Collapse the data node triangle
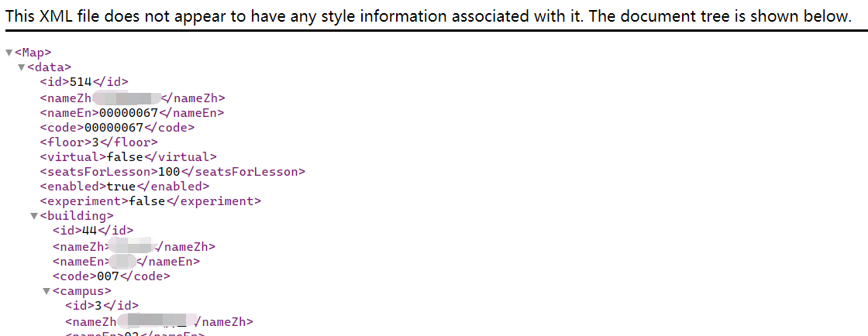Screen dimensions: 868x336 point(21,68)
